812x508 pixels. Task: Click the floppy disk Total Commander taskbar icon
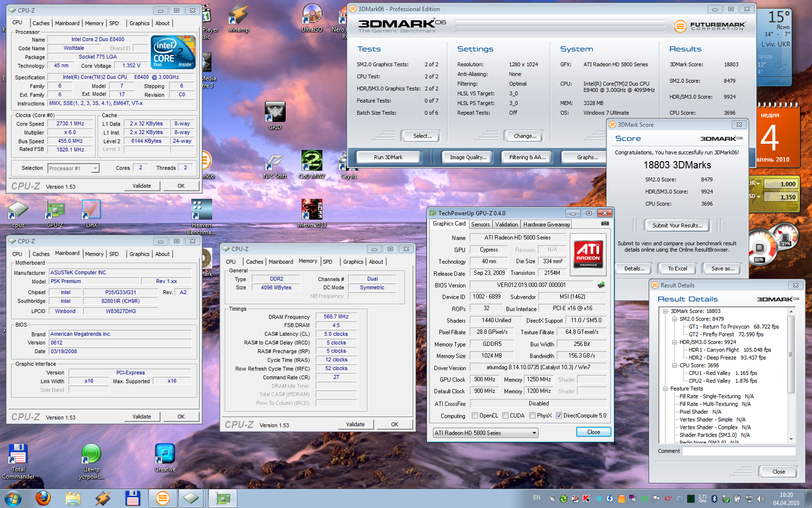click(132, 498)
